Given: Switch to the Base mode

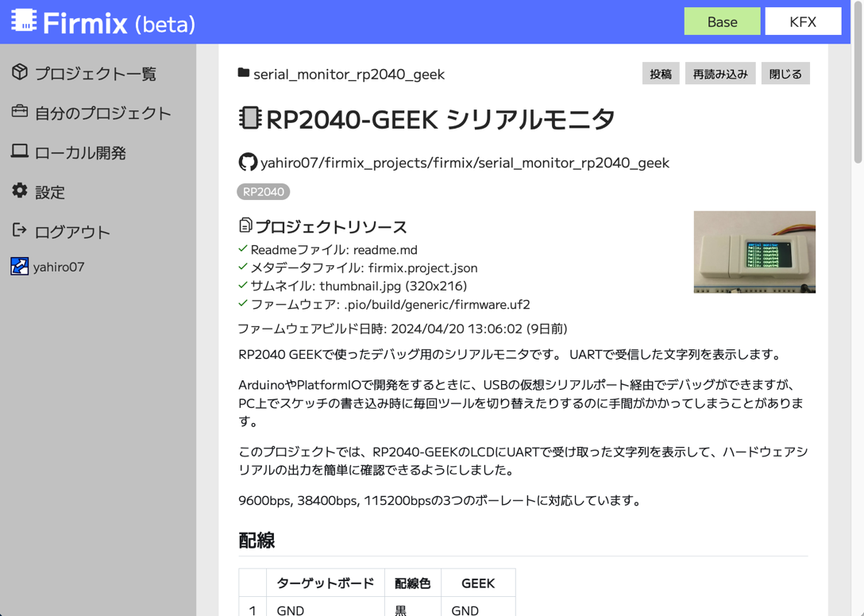Looking at the screenshot, I should 722,21.
